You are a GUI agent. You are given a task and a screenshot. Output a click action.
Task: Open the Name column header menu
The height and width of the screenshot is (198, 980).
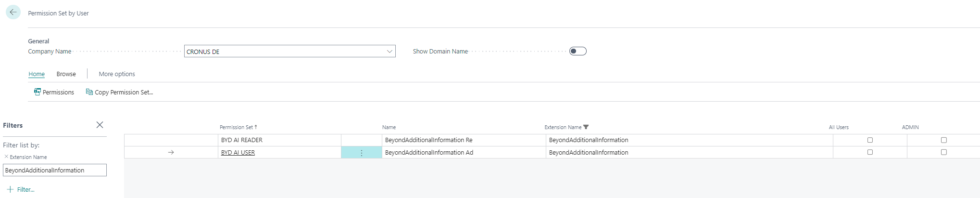tap(389, 127)
